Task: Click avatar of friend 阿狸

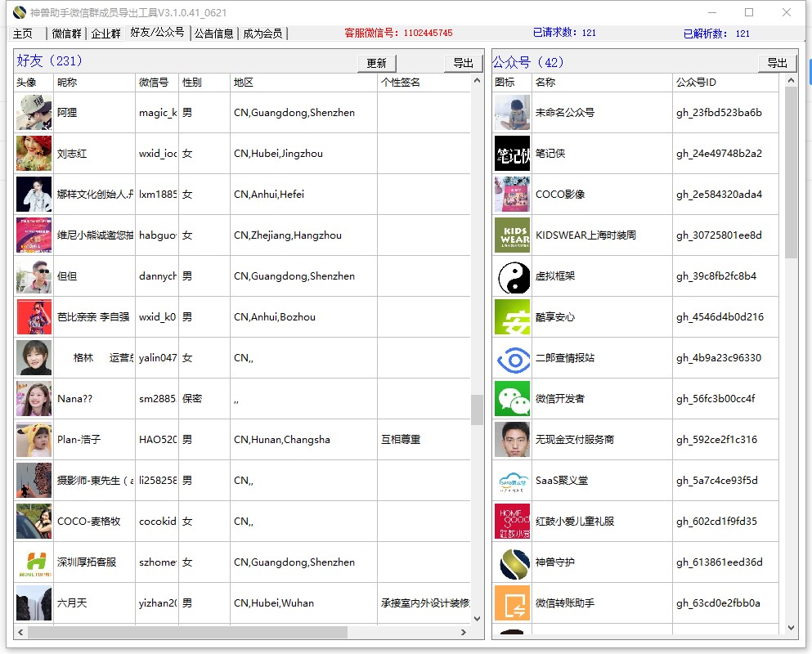Action: tap(34, 113)
